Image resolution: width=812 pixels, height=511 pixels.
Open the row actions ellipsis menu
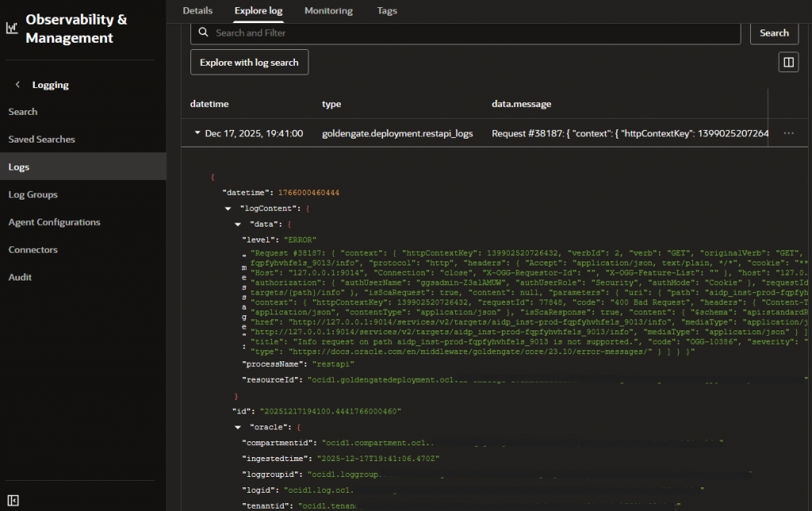(x=788, y=134)
